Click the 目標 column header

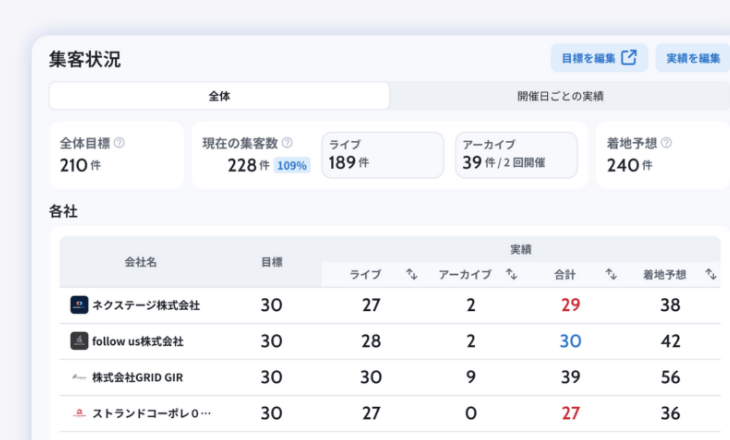point(272,262)
